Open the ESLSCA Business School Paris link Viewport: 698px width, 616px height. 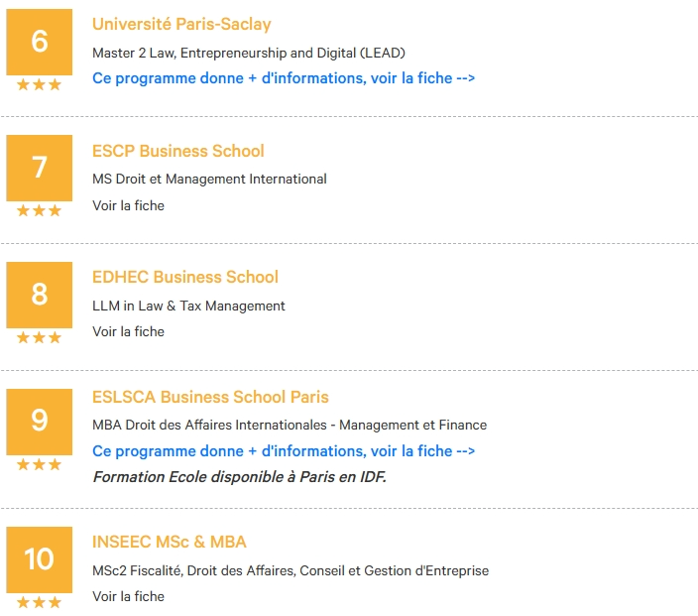(x=210, y=397)
